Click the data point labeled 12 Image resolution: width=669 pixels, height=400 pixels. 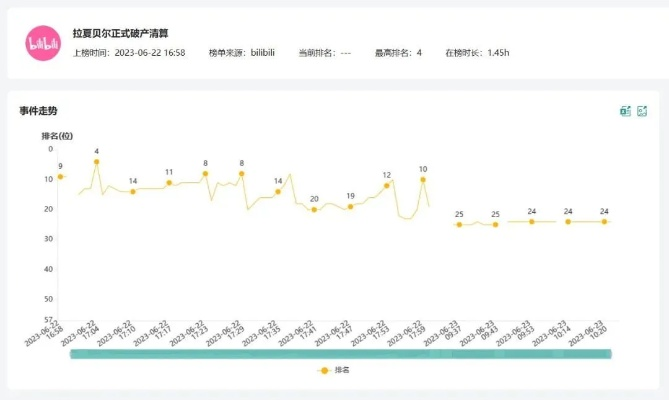click(387, 185)
